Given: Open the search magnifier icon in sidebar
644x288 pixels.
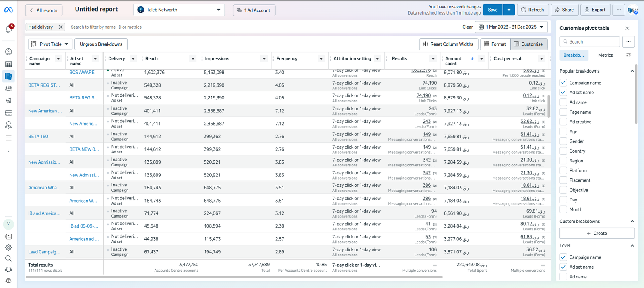Looking at the screenshot, I should point(8,259).
